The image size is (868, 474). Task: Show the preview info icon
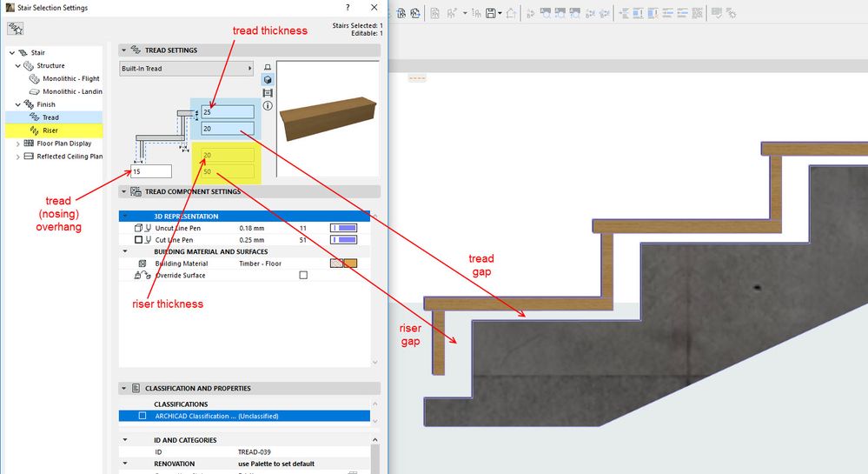[x=268, y=105]
